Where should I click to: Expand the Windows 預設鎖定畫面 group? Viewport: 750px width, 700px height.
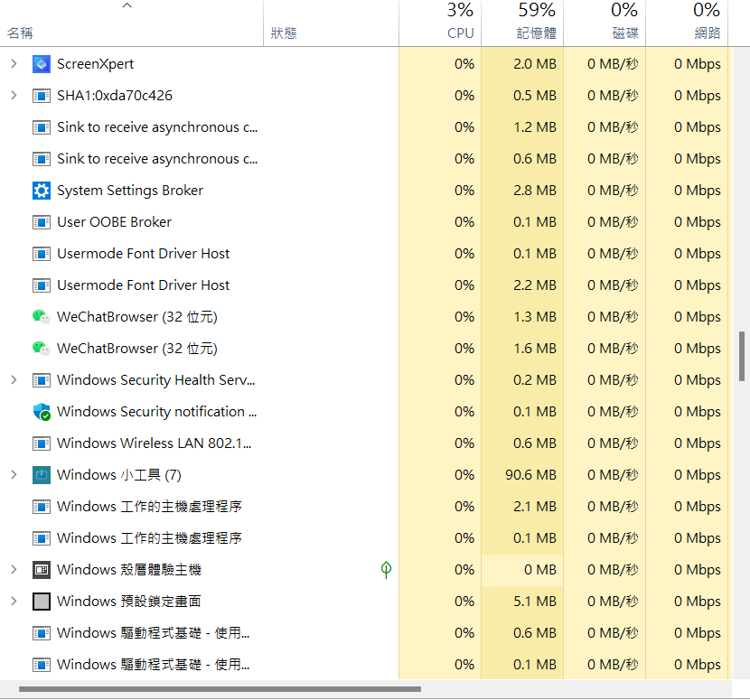tap(14, 601)
